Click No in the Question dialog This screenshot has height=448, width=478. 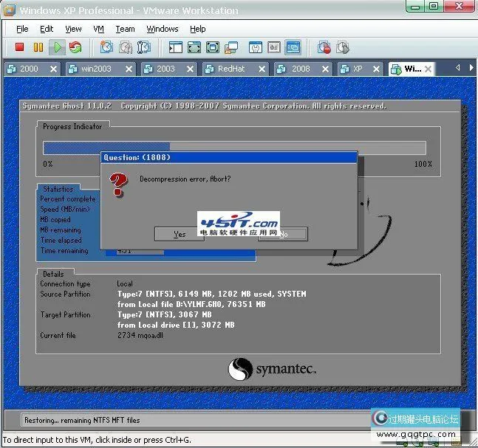[283, 234]
